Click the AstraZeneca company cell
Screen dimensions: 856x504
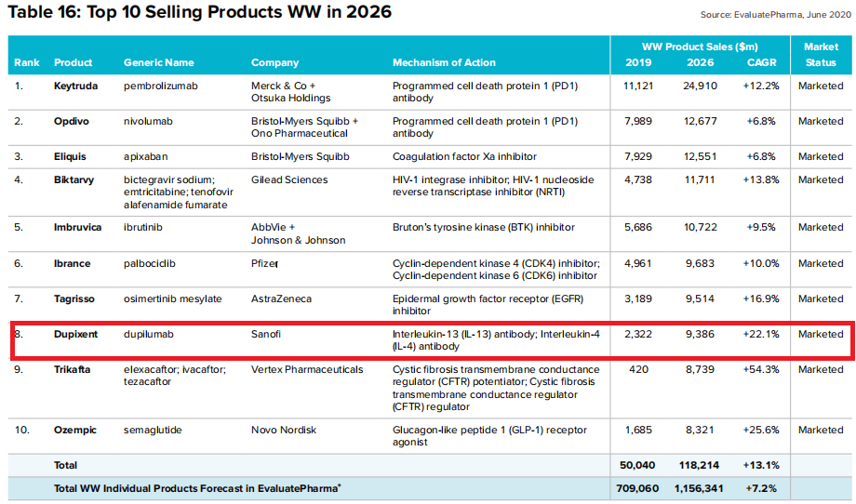281,298
